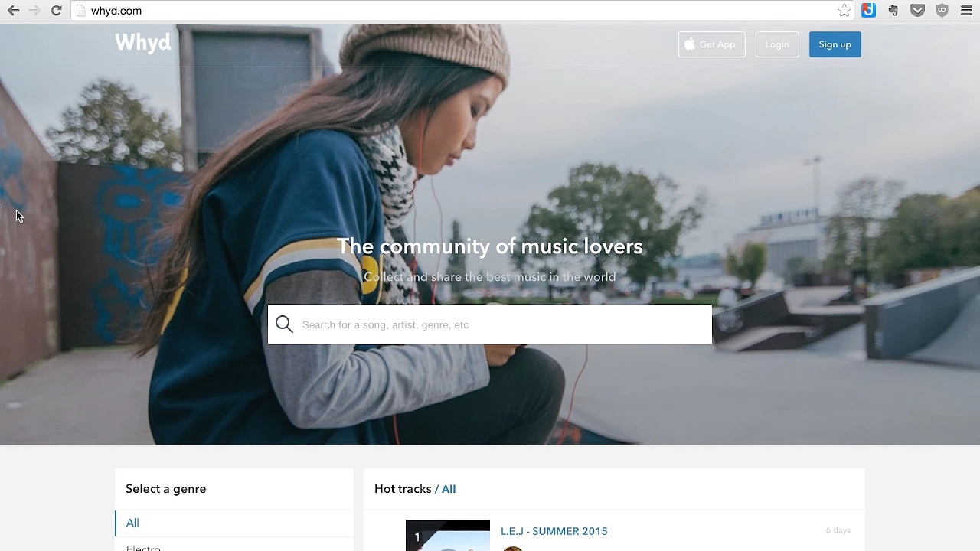Play the number 1 hot track thumbnail
Image resolution: width=980 pixels, height=551 pixels.
(448, 536)
